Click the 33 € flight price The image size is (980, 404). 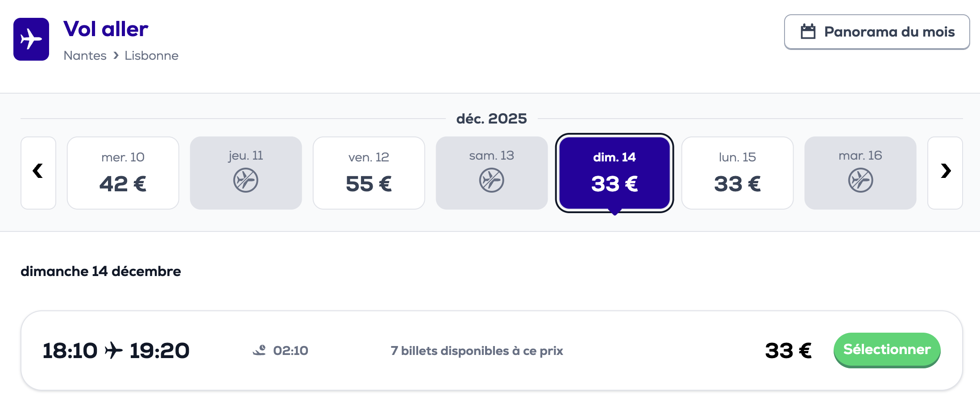click(788, 350)
